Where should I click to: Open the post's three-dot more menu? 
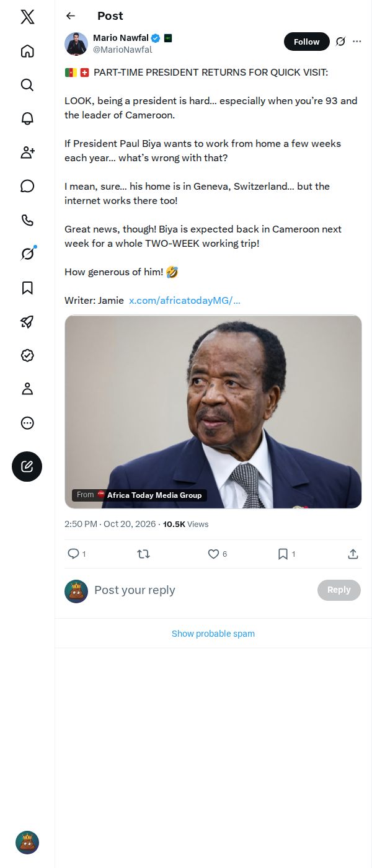pos(356,42)
